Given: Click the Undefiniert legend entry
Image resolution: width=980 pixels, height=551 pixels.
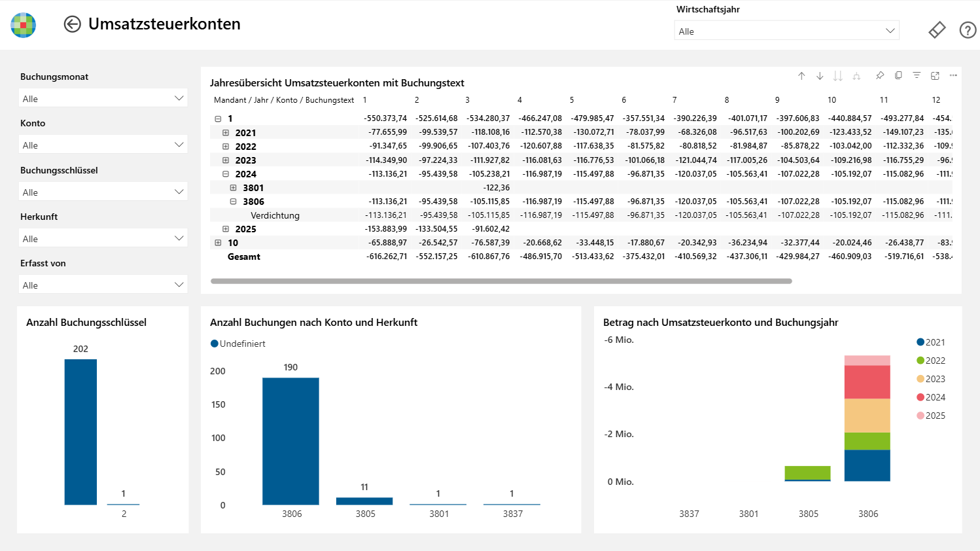Looking at the screenshot, I should click(238, 344).
